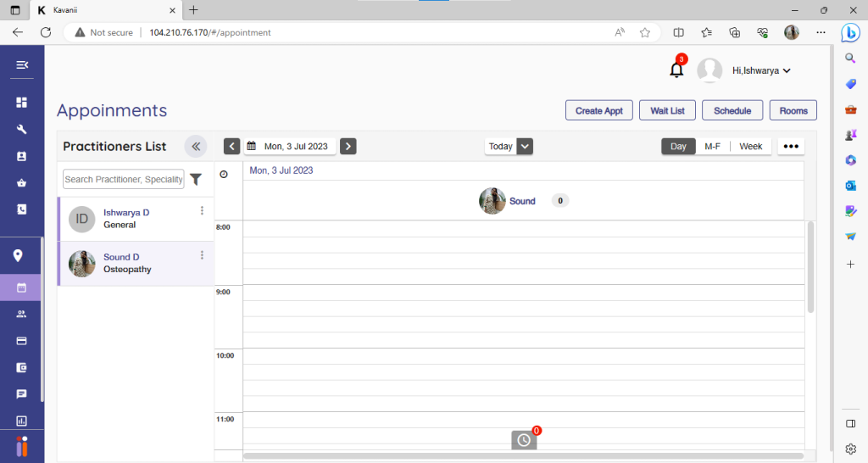Collapse the left sidebar menu

coord(22,65)
